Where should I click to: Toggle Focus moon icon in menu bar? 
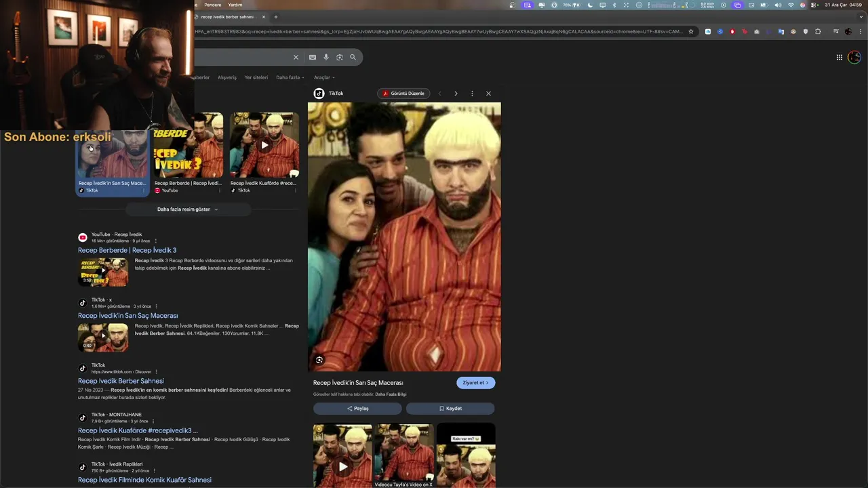tap(590, 5)
